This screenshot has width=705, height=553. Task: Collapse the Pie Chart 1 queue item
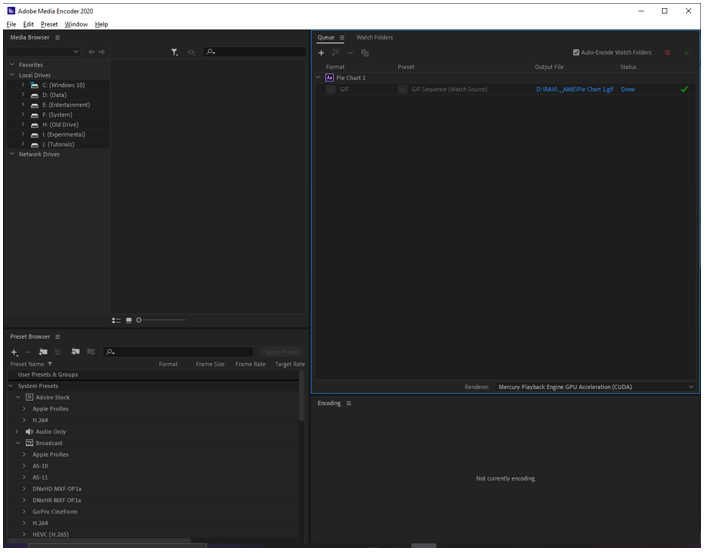[318, 77]
